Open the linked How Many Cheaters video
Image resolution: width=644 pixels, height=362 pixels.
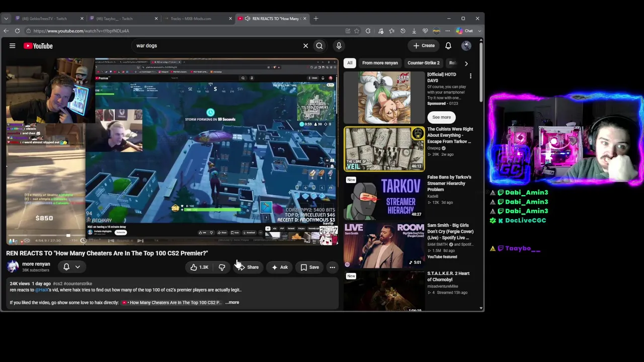[x=172, y=303]
